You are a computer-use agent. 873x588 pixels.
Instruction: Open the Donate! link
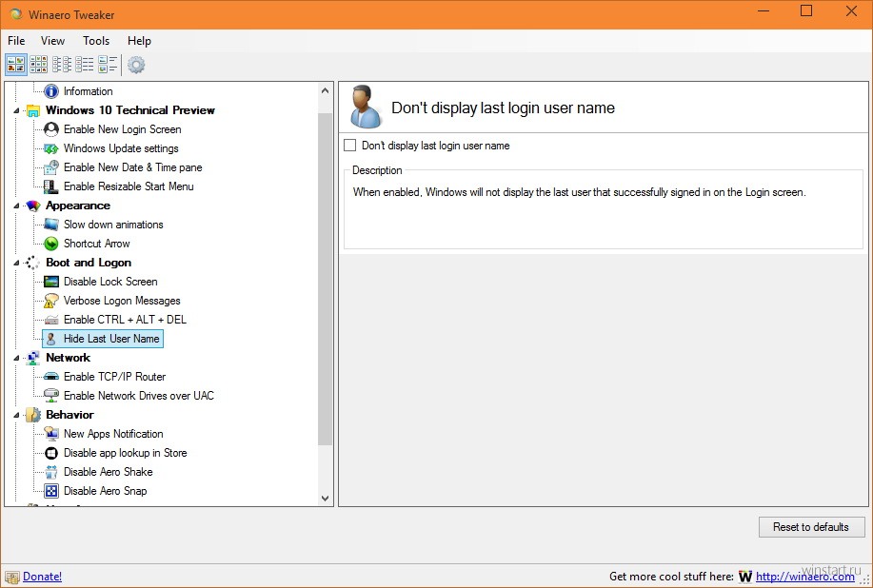point(42,577)
